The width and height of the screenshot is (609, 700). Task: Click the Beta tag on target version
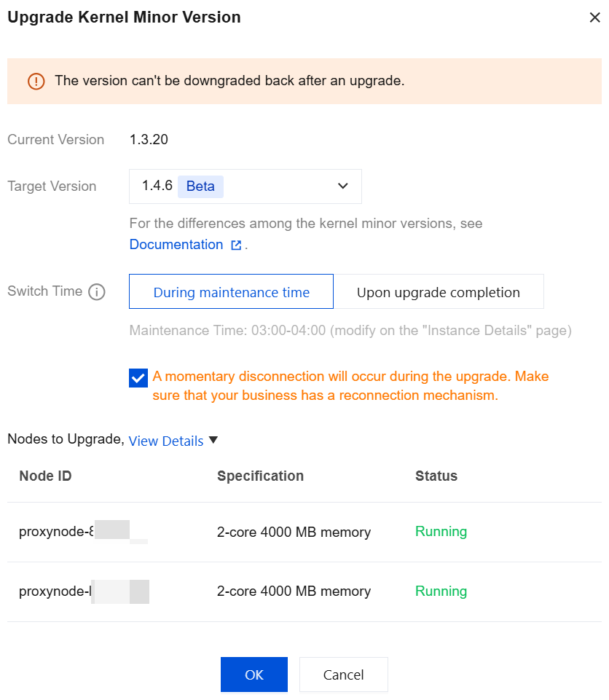coord(200,186)
